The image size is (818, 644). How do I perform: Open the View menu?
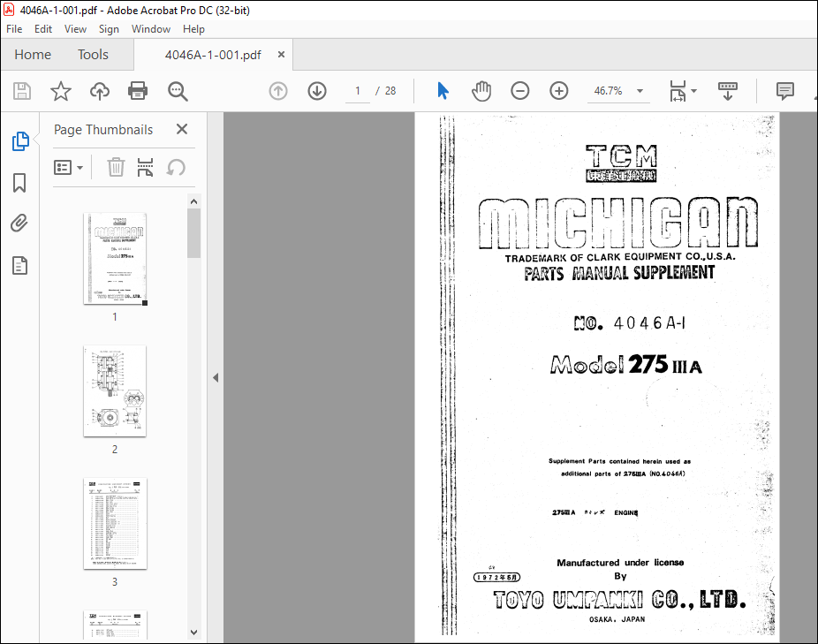click(76, 28)
